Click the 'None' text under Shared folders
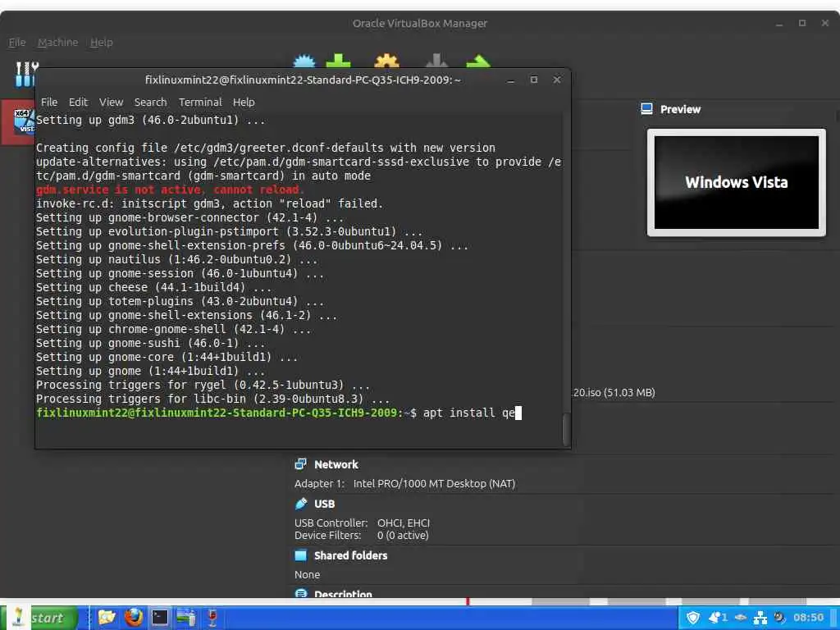Image resolution: width=840 pixels, height=630 pixels. click(x=307, y=574)
